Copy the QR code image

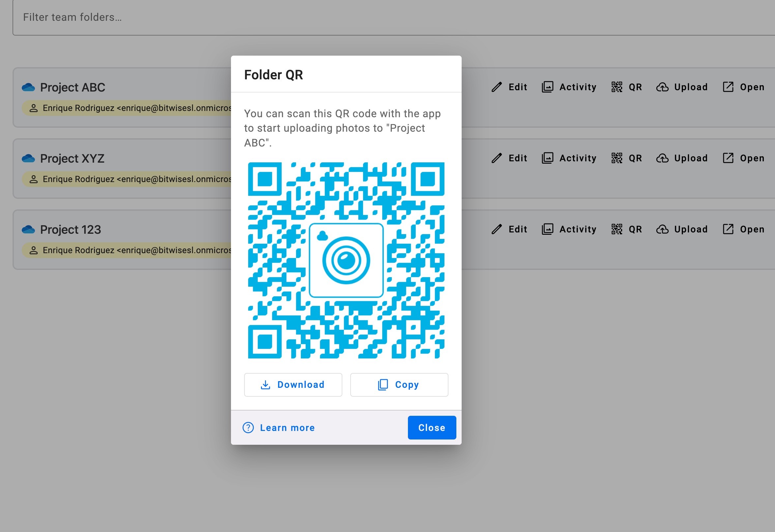[399, 385]
